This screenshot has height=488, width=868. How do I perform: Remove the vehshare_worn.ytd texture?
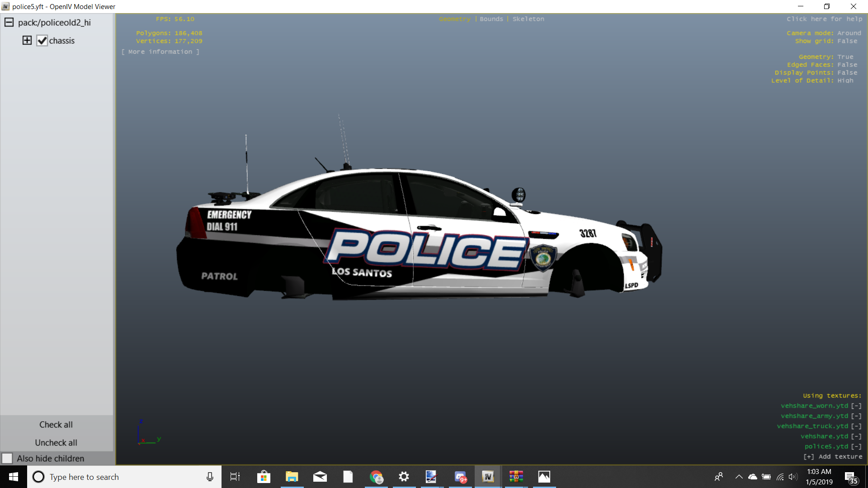coord(856,406)
